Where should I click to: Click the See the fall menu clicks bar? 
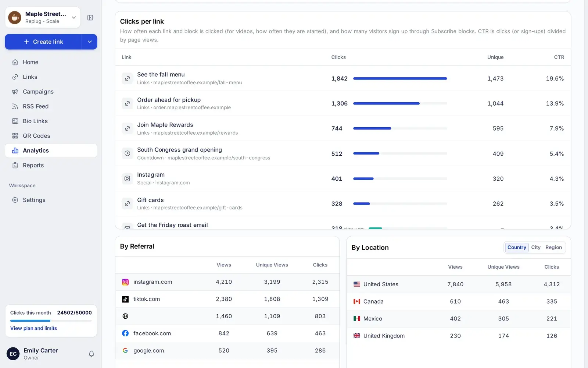pos(400,78)
